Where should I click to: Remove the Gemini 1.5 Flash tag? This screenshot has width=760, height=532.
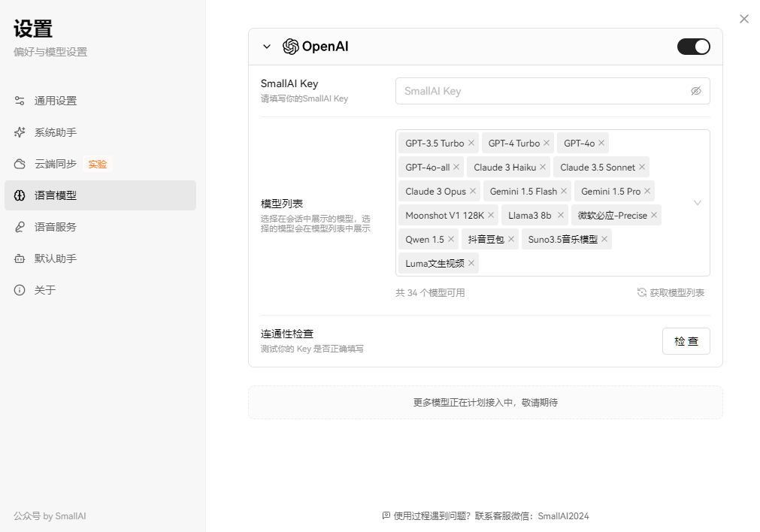(x=564, y=191)
